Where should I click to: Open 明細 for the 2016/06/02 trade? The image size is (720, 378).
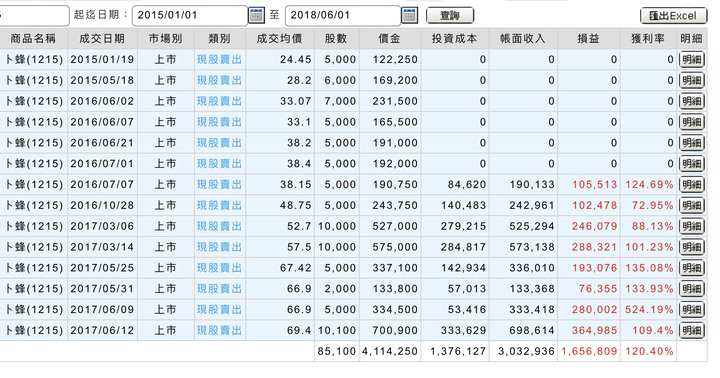(x=692, y=101)
